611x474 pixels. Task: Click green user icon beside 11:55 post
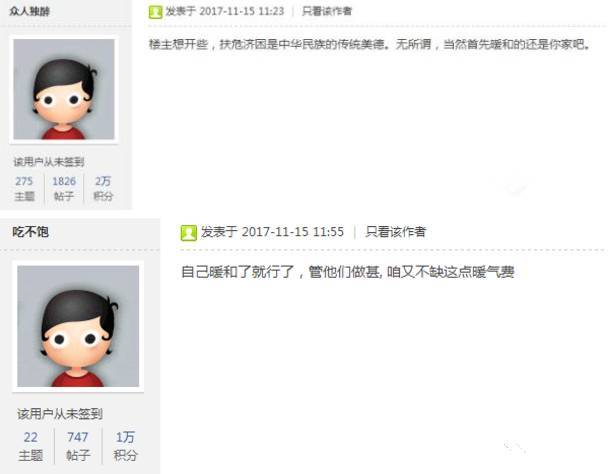point(189,233)
